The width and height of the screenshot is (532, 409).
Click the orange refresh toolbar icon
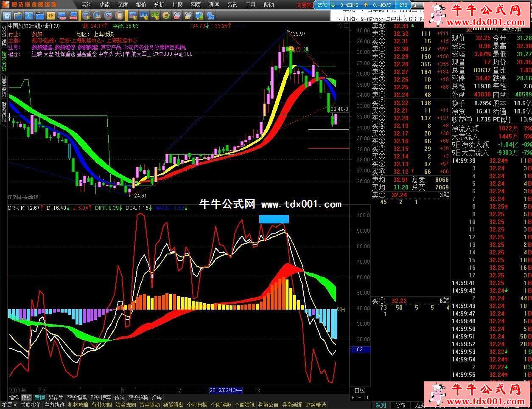click(x=166, y=16)
